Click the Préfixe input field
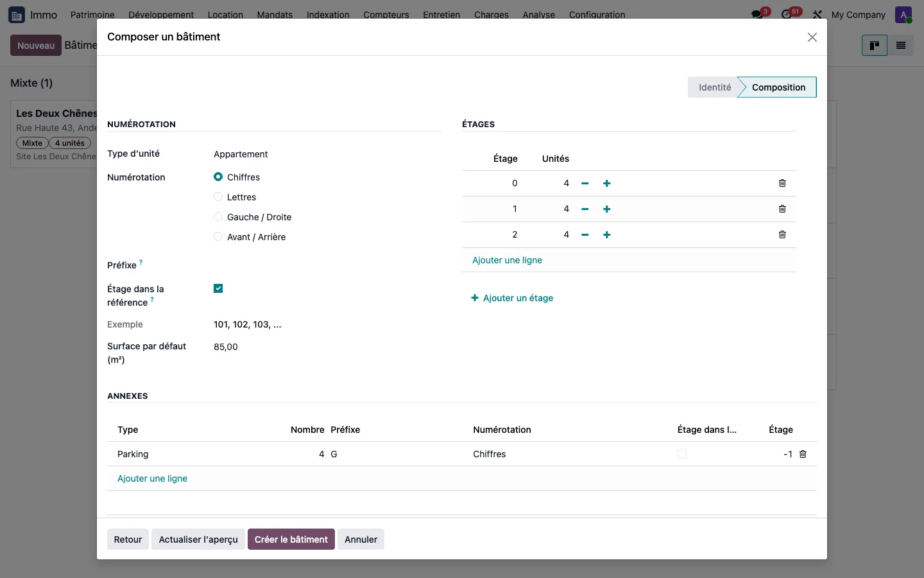924x578 pixels. (x=327, y=265)
